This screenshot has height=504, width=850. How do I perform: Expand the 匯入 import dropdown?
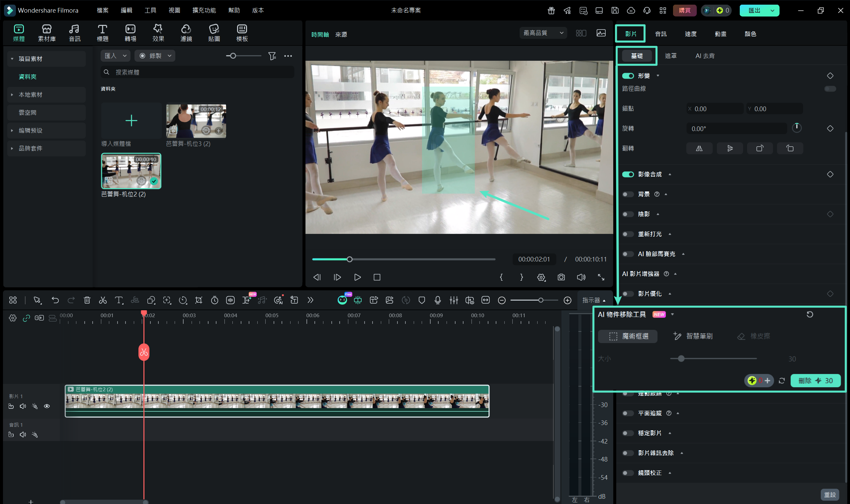(116, 55)
